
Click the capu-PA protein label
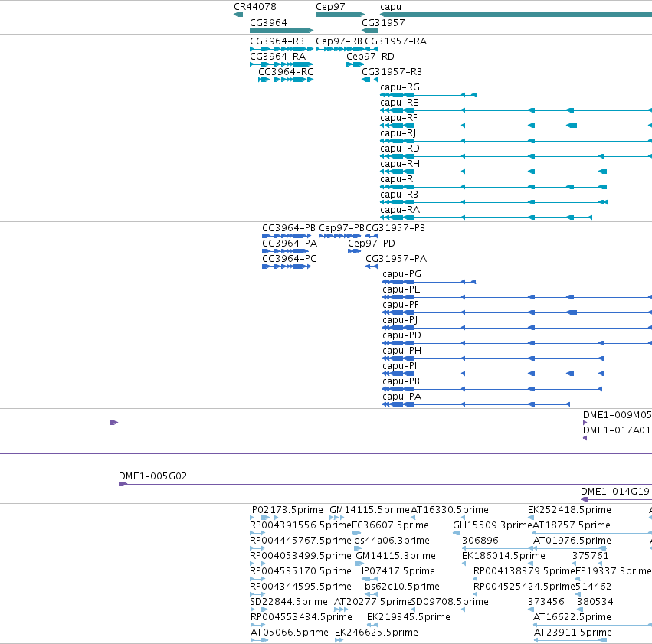click(x=401, y=397)
